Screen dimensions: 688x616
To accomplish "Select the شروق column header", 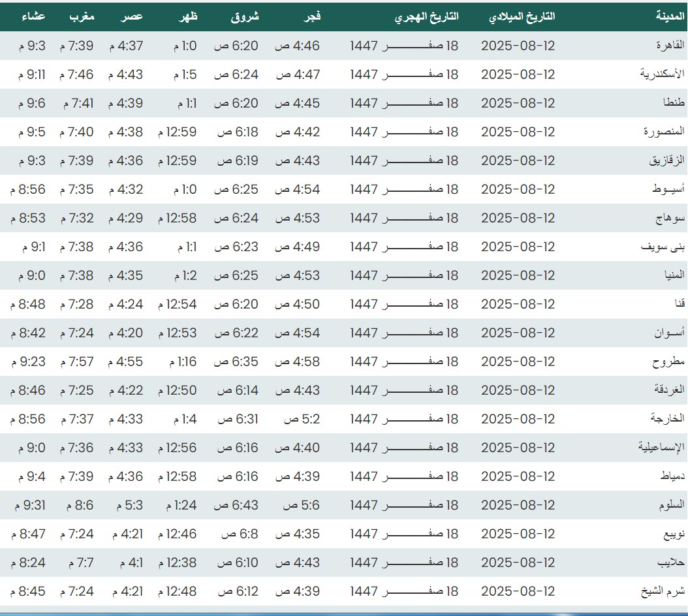I will point(245,17).
